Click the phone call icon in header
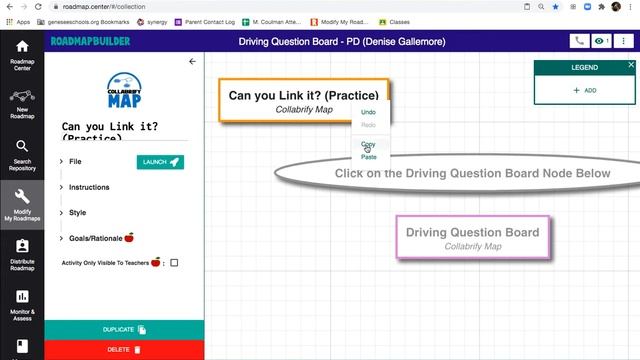Image resolution: width=640 pixels, height=360 pixels. pyautogui.click(x=579, y=41)
